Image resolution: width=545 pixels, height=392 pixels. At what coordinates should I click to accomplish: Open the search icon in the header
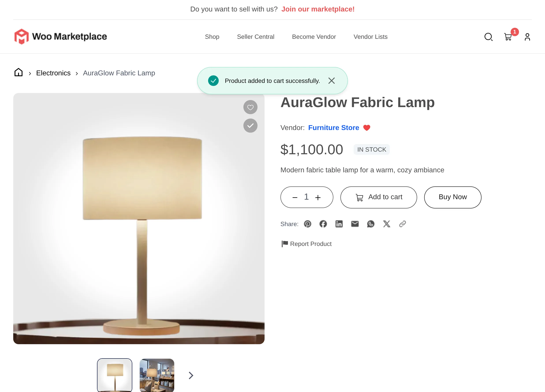coord(489,37)
